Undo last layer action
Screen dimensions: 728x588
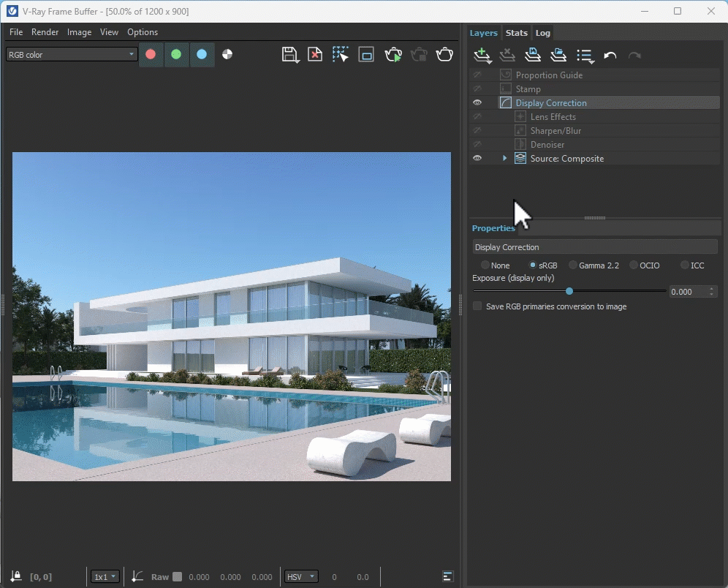tap(610, 56)
